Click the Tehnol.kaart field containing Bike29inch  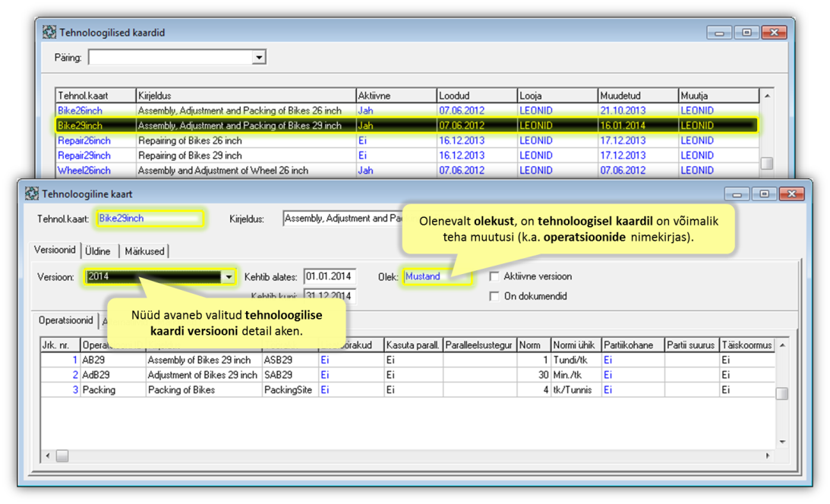150,219
